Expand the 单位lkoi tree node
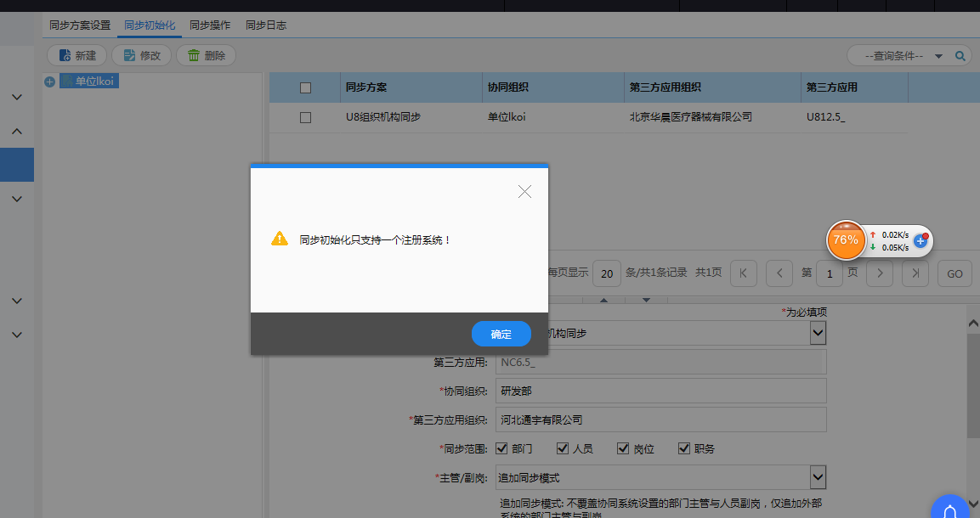 50,82
